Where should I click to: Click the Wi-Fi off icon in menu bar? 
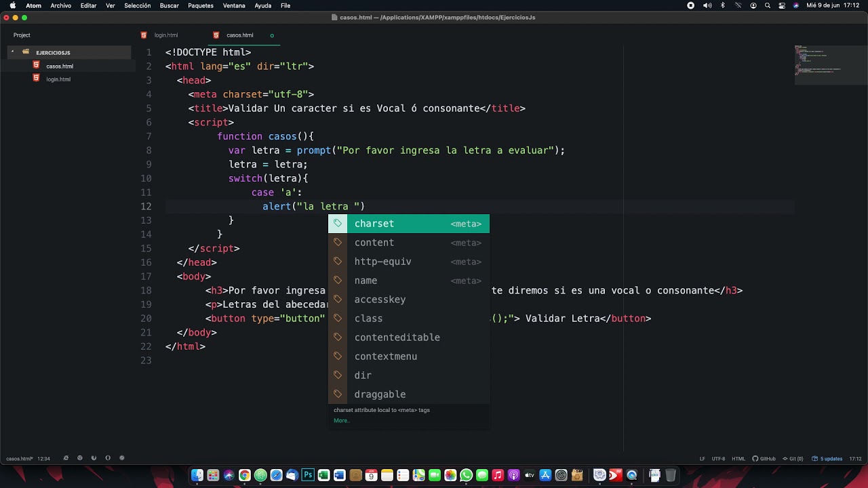(738, 5)
